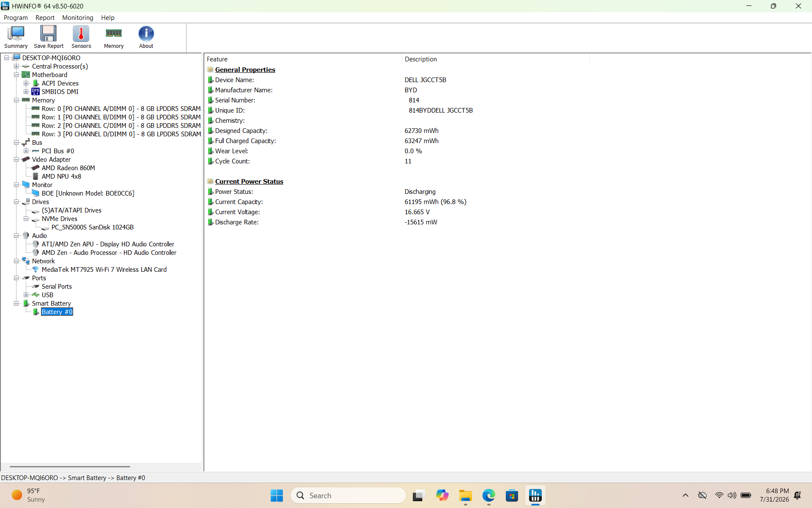The height and width of the screenshot is (508, 812).
Task: Expand the PCI Bus #0 node
Action: tap(26, 151)
